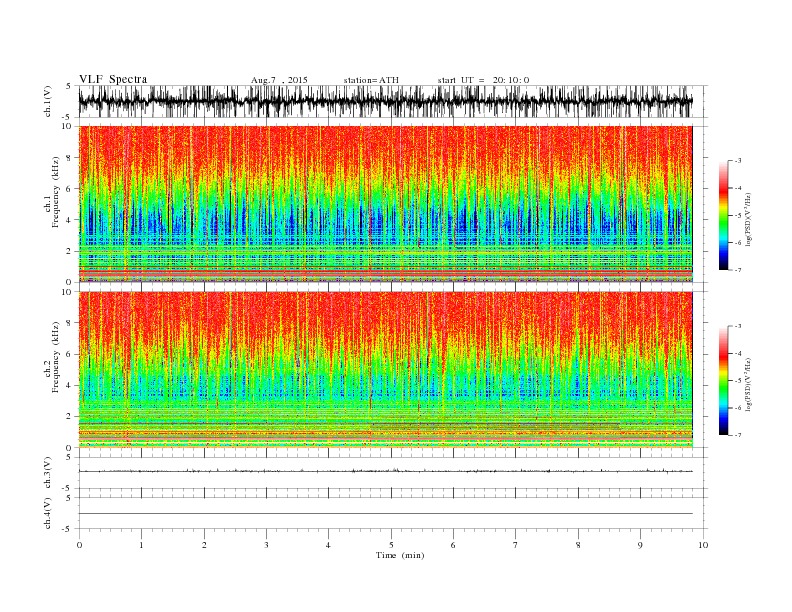Click time axis tick label "2"

(204, 545)
